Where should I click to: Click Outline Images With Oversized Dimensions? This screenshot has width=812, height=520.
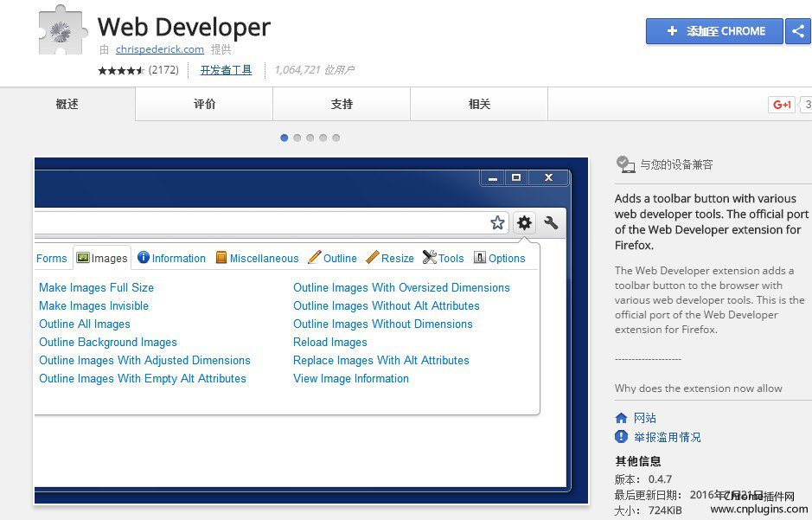tap(401, 287)
